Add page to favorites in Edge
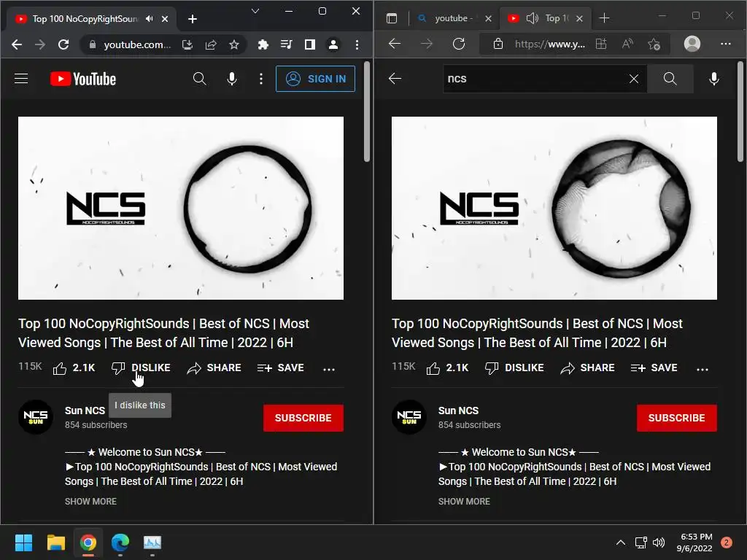The height and width of the screenshot is (560, 747). pos(654,44)
